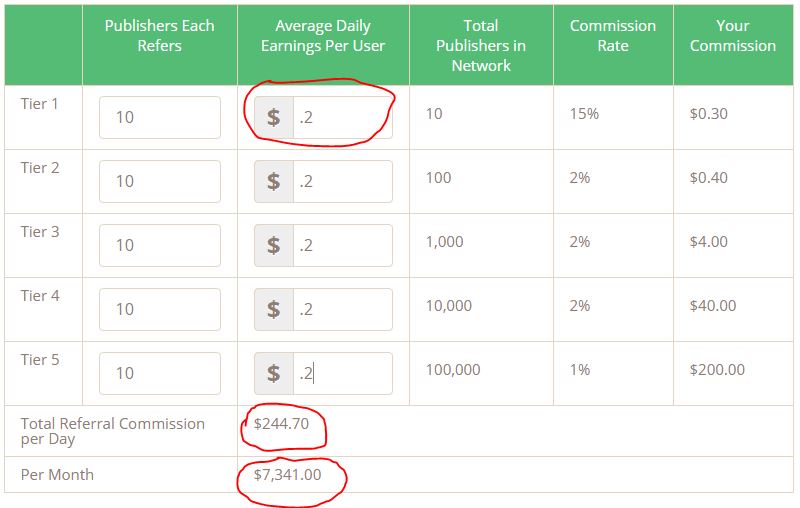Viewport: 800px width, 508px height.
Task: Focus Tier 2 average daily earnings input
Action: (343, 182)
